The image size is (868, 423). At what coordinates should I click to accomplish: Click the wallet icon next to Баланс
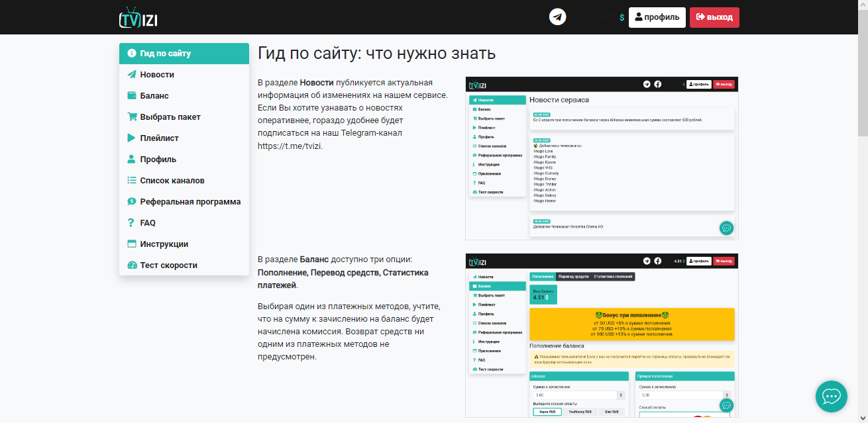[x=132, y=96]
